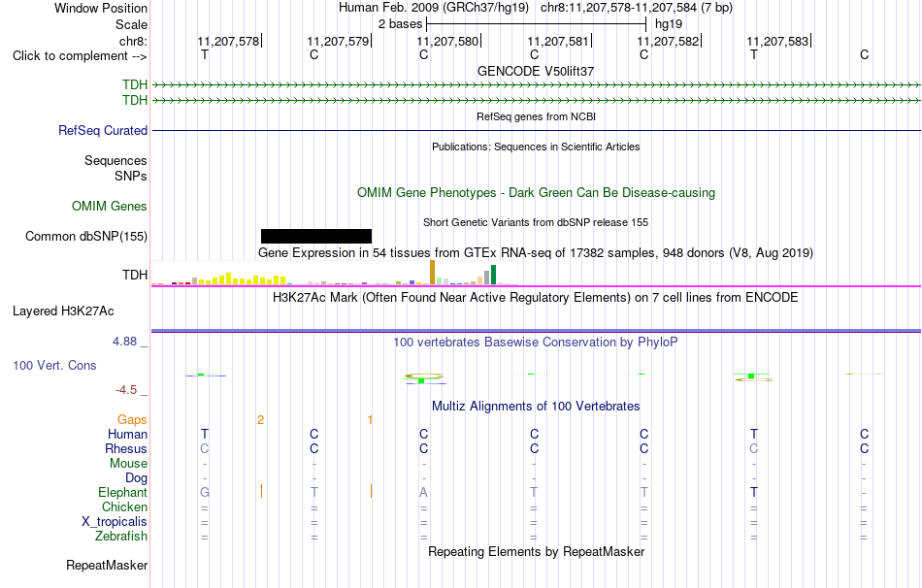This screenshot has width=922, height=588.
Task: Open Repeating Elements by RepeatMasker title
Action: [x=536, y=551]
